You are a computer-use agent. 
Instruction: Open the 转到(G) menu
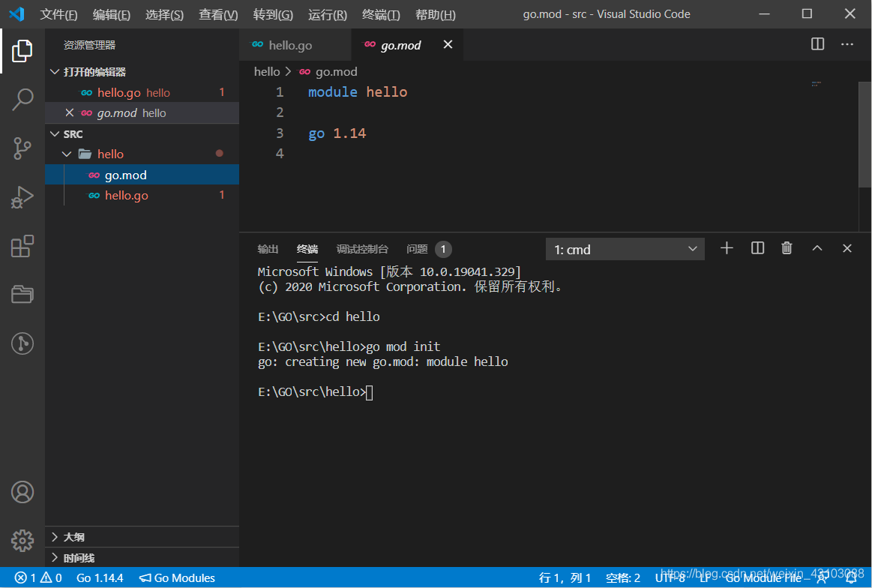(x=273, y=14)
